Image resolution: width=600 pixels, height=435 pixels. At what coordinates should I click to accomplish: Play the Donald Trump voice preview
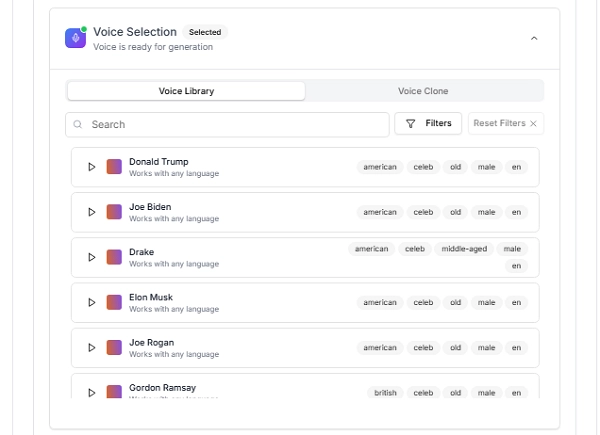[91, 167]
